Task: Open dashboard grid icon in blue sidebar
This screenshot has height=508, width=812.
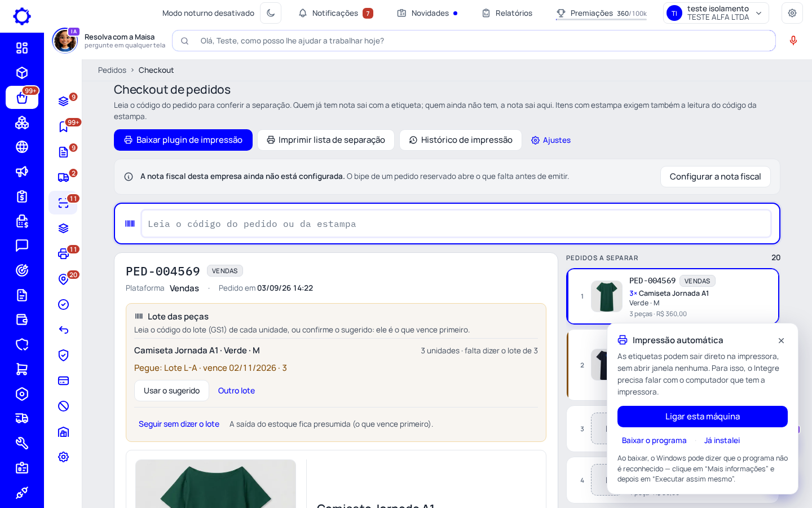Action: [22, 48]
